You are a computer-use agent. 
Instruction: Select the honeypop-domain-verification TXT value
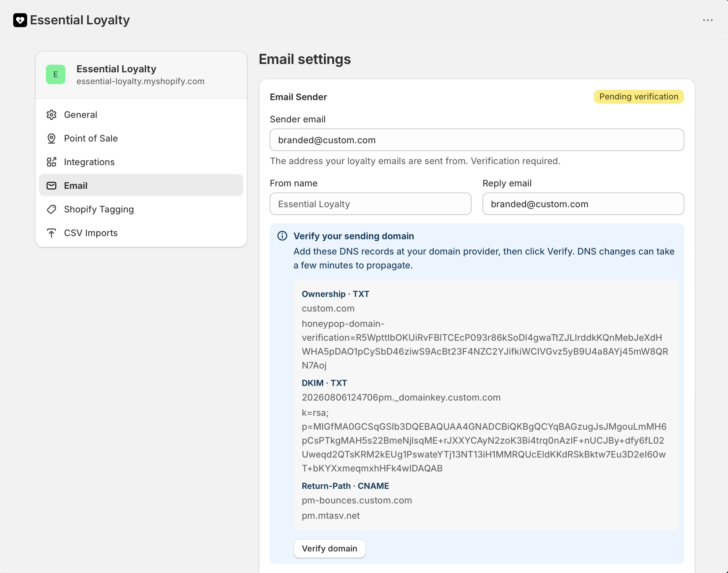tap(485, 345)
